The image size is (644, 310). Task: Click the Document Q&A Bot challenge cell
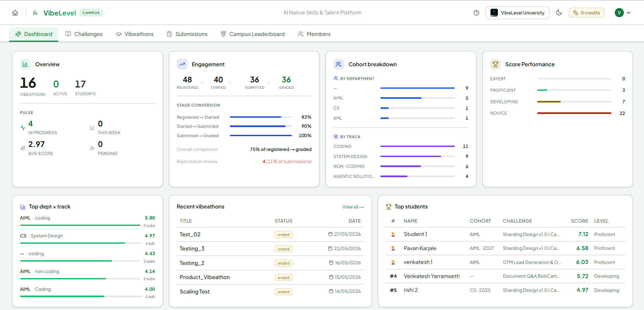[x=531, y=276]
